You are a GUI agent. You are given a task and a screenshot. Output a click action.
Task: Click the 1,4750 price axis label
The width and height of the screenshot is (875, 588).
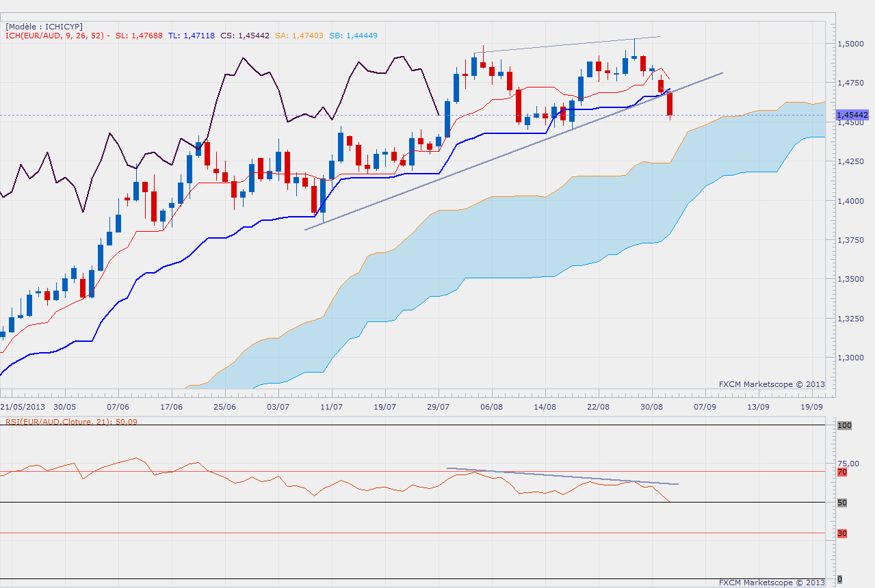(850, 83)
